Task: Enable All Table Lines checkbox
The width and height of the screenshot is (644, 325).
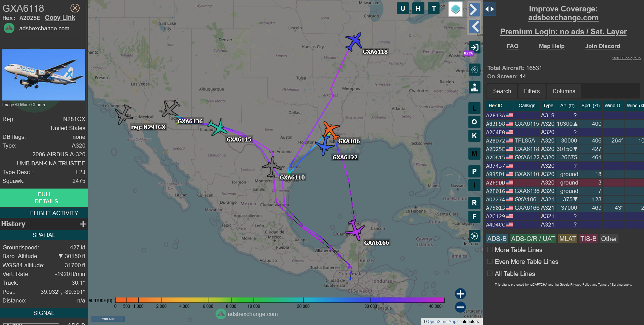Action: 490,274
